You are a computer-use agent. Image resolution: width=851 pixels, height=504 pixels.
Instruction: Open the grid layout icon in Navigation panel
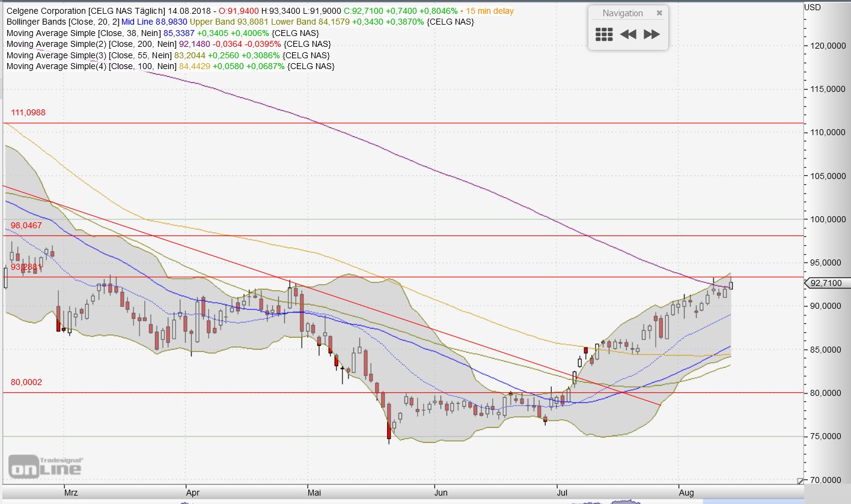[604, 34]
